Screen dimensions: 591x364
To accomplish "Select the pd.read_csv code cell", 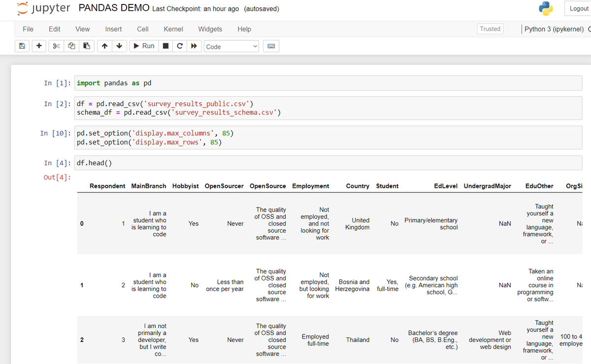I will click(x=329, y=108).
